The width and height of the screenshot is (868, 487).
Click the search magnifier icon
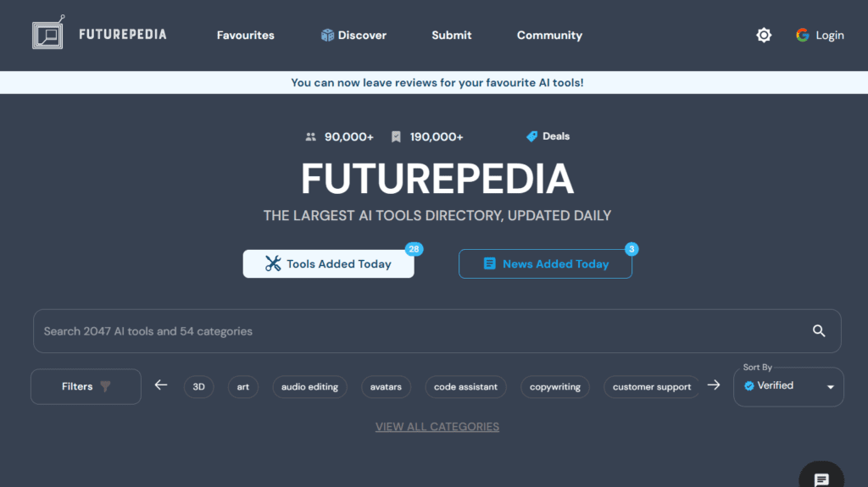(x=819, y=331)
